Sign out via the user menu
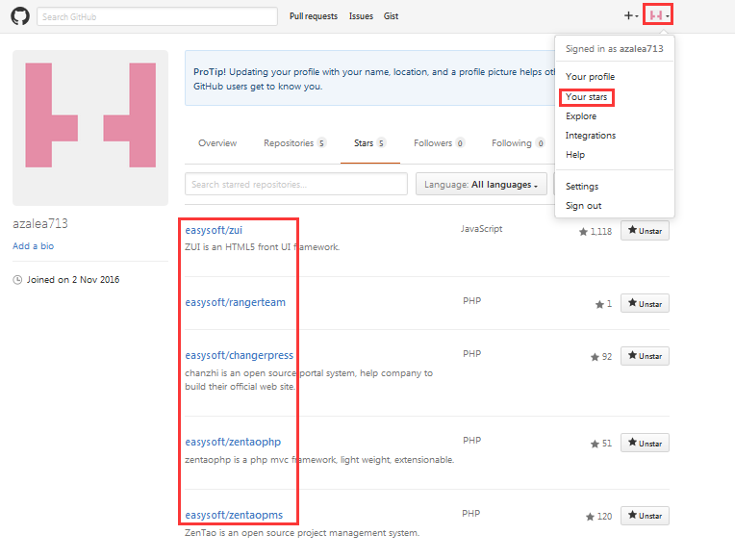The width and height of the screenshot is (735, 560). [x=583, y=205]
